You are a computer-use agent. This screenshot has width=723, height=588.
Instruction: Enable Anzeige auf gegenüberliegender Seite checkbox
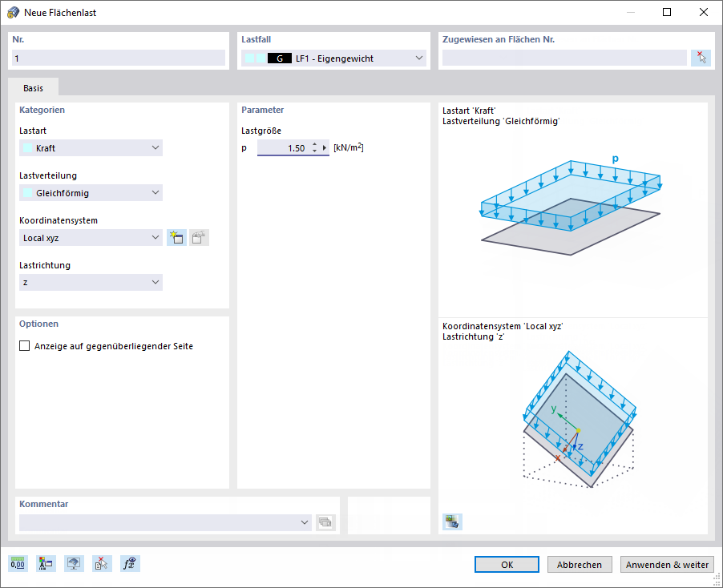coord(24,345)
